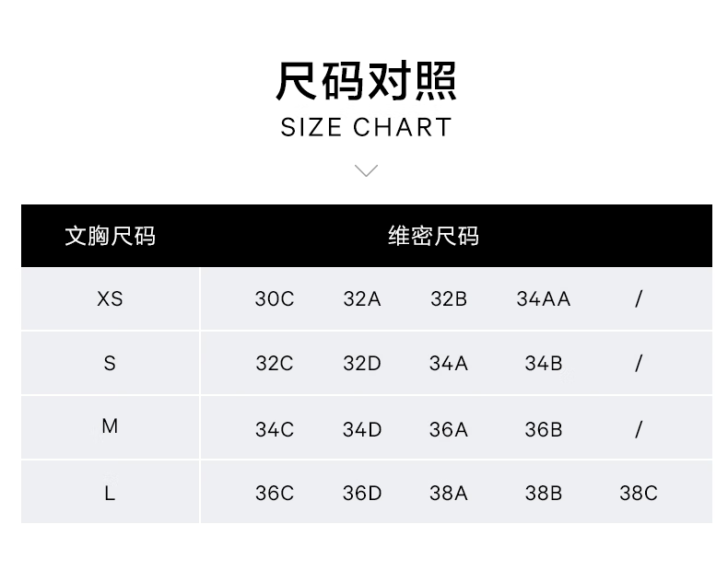Select the 36A size cell
This screenshot has height=571, width=728.
(449, 428)
